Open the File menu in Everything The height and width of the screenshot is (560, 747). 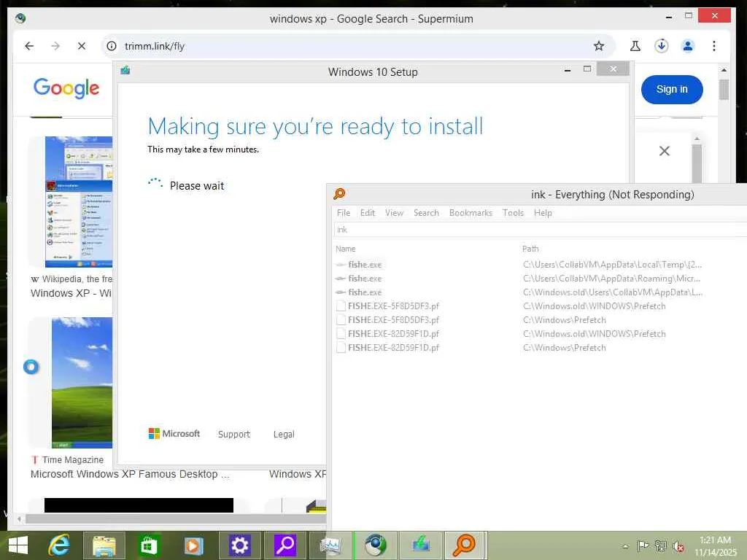(x=344, y=213)
